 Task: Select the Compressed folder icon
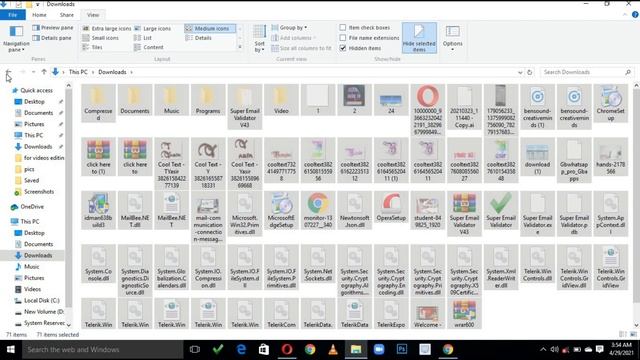click(x=98, y=103)
